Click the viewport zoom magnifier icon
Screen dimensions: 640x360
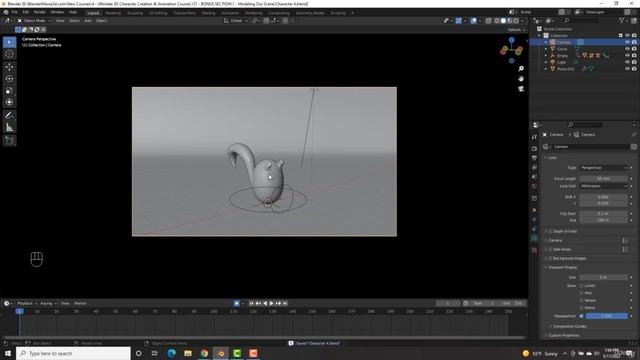pos(521,69)
